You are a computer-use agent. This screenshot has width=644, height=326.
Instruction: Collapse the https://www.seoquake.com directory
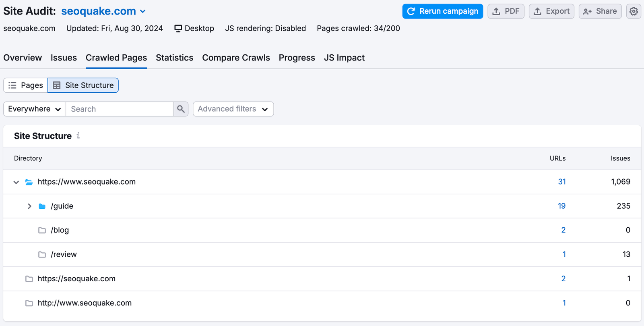point(16,182)
